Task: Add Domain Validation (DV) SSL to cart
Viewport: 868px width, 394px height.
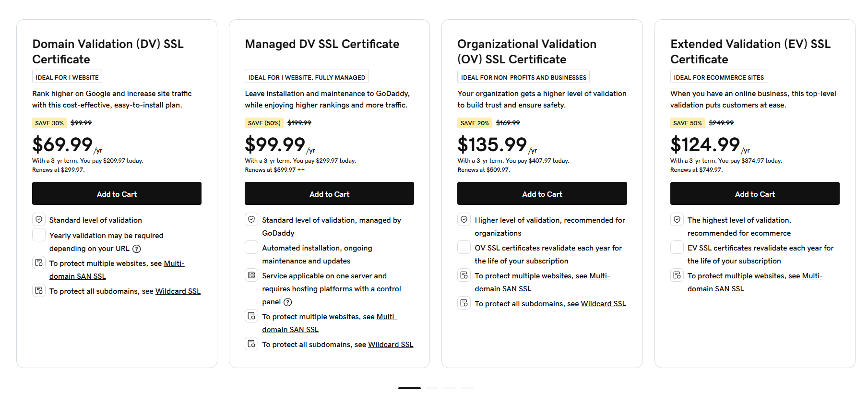Action: (x=117, y=194)
